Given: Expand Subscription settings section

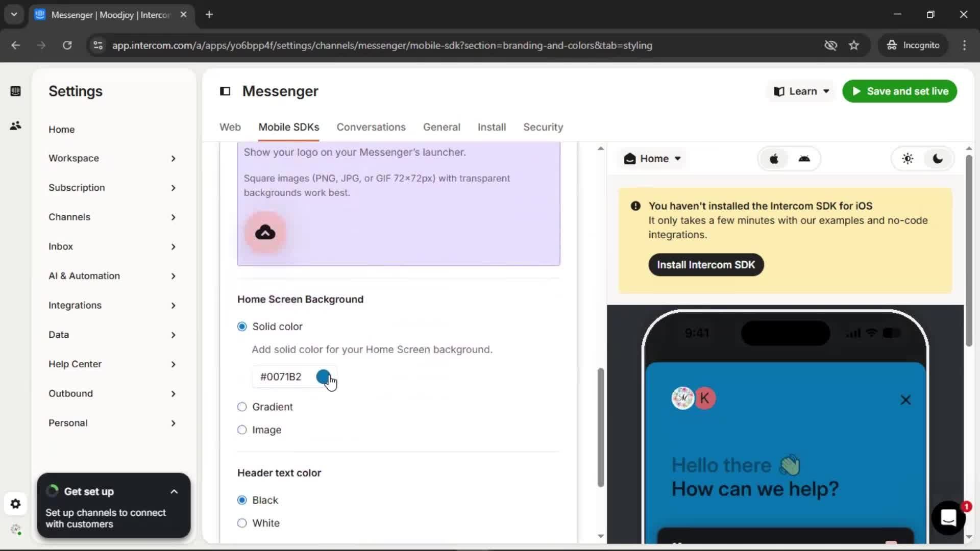Looking at the screenshot, I should coord(113,188).
